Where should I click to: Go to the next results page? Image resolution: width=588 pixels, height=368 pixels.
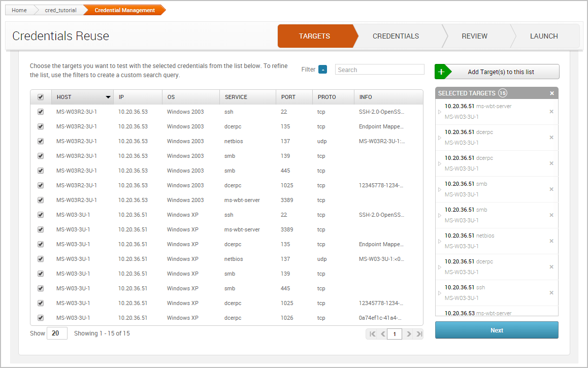point(408,334)
